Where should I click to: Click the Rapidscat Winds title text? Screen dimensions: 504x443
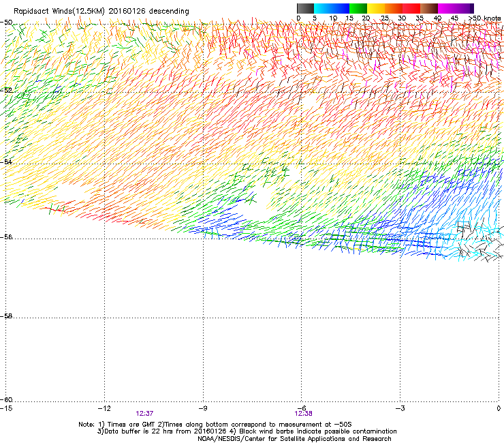point(101,12)
